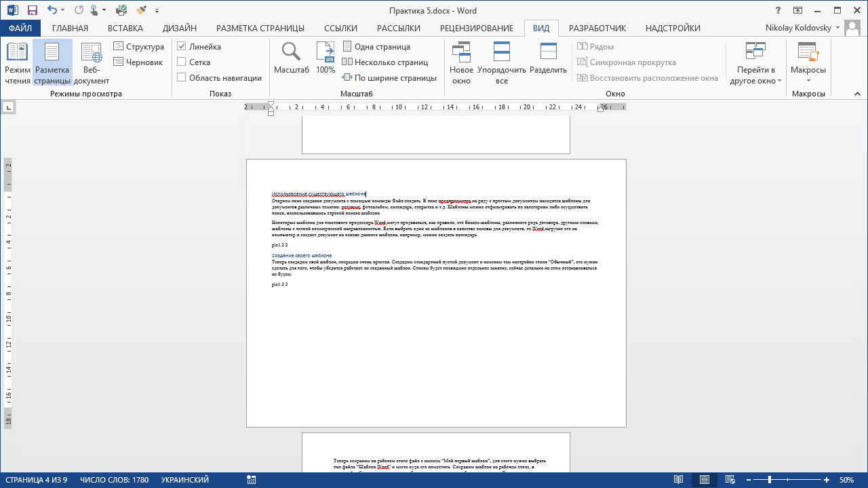
Task: Switch to ССЫЛКИ tab
Action: (x=340, y=29)
